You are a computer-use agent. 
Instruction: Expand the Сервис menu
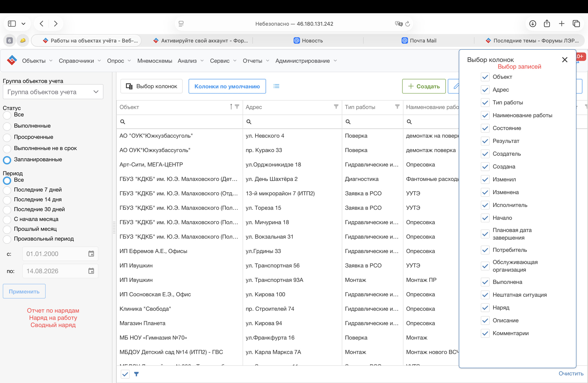click(223, 61)
